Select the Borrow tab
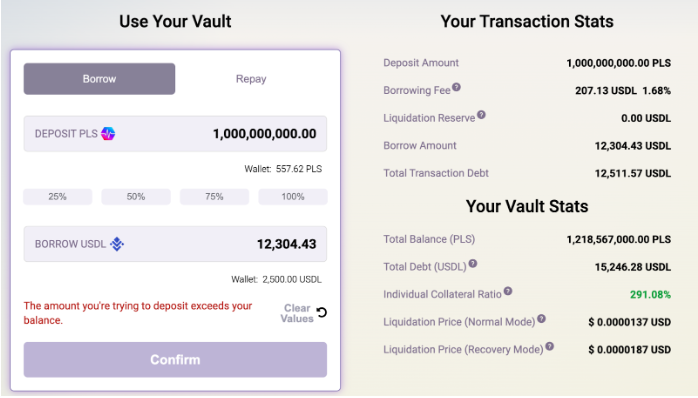Image resolution: width=698 pixels, height=398 pixels. [x=99, y=79]
